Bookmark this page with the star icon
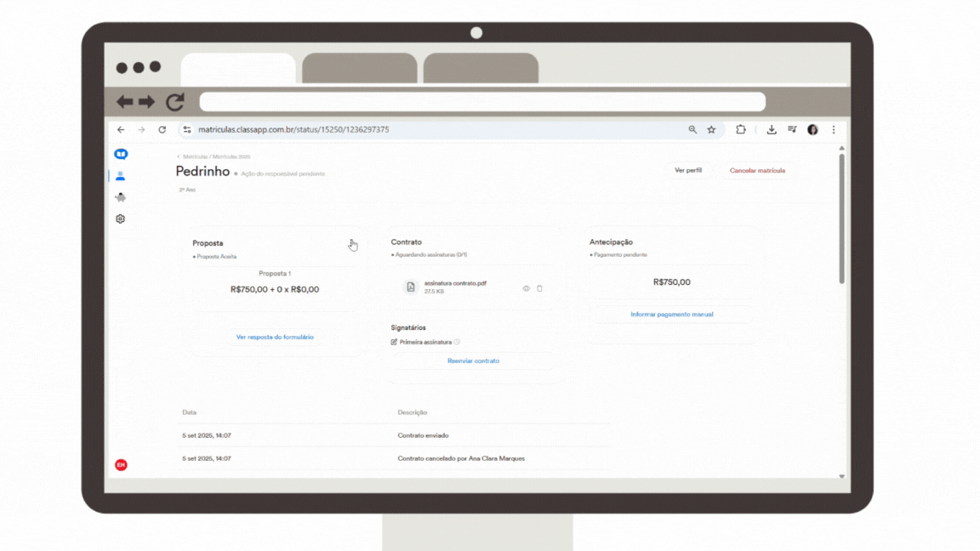Image resolution: width=980 pixels, height=551 pixels. 711,130
